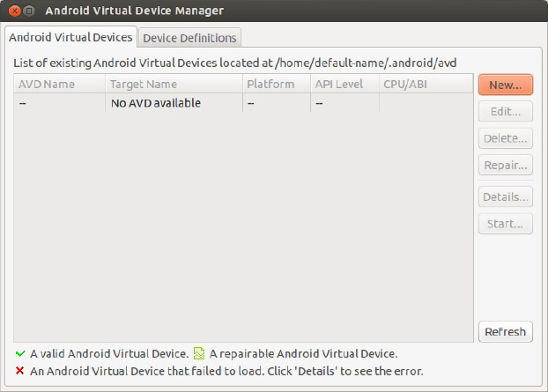Close the Android Virtual Device Manager window
548x392 pixels.
point(13,11)
